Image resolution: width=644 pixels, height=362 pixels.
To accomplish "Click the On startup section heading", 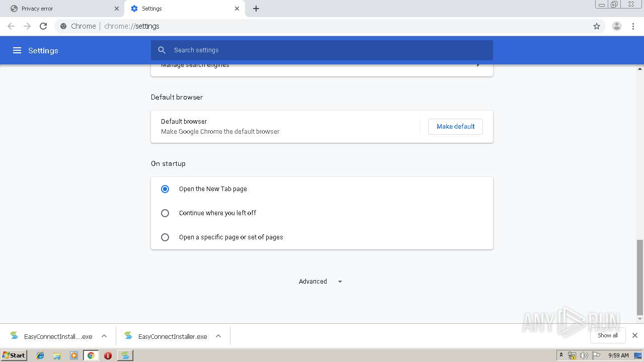I will 168,163.
